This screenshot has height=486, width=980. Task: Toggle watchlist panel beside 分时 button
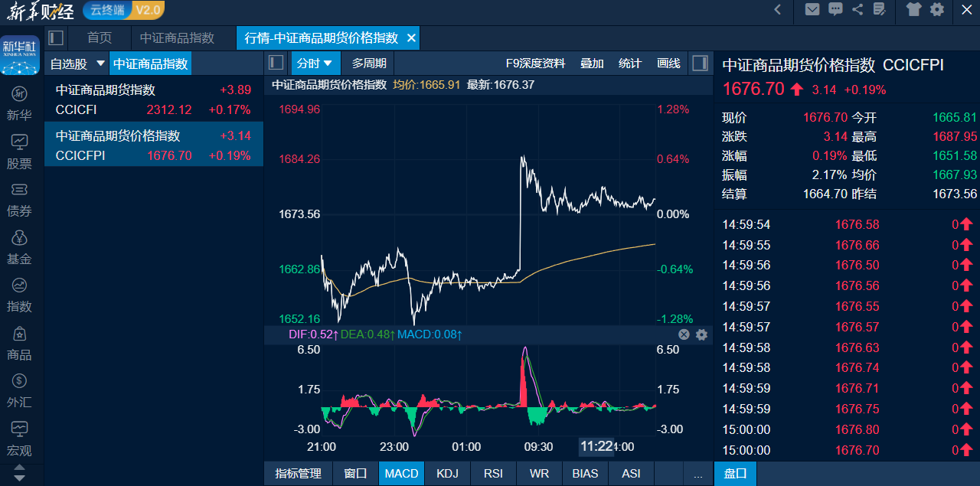pos(276,63)
